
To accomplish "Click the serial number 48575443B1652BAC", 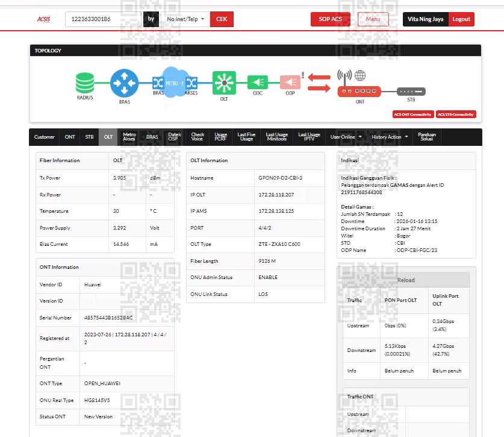I will point(108,318).
